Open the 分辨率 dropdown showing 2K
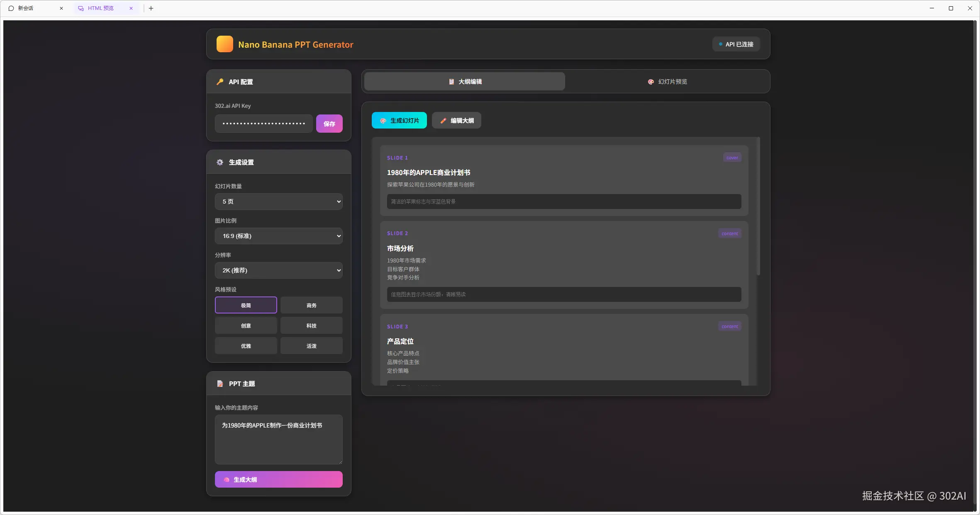This screenshot has height=515, width=980. [x=278, y=270]
